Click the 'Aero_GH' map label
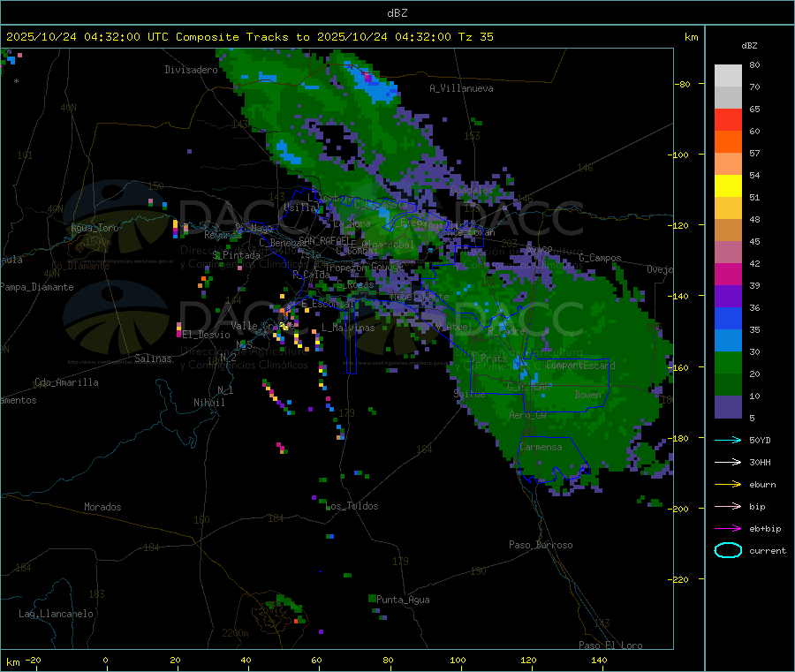This screenshot has width=795, height=672. point(528,415)
